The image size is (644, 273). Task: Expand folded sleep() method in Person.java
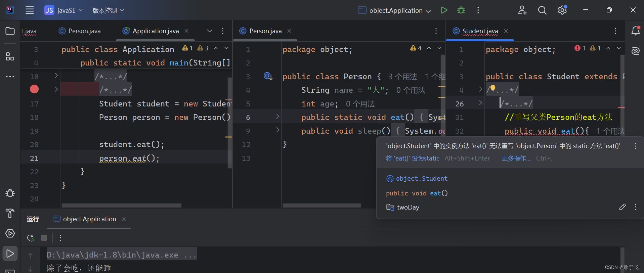click(278, 130)
